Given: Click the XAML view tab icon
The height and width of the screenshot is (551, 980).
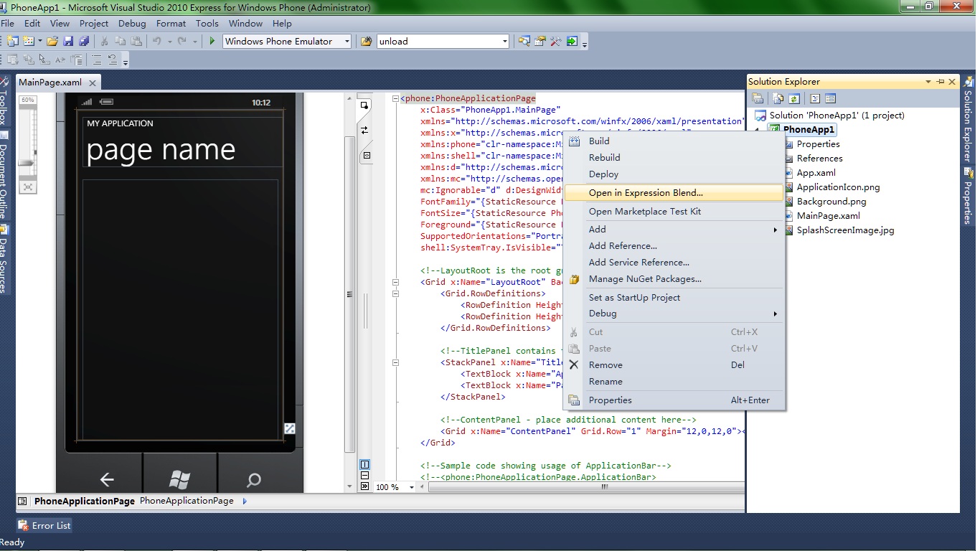Looking at the screenshot, I should coord(367,154).
